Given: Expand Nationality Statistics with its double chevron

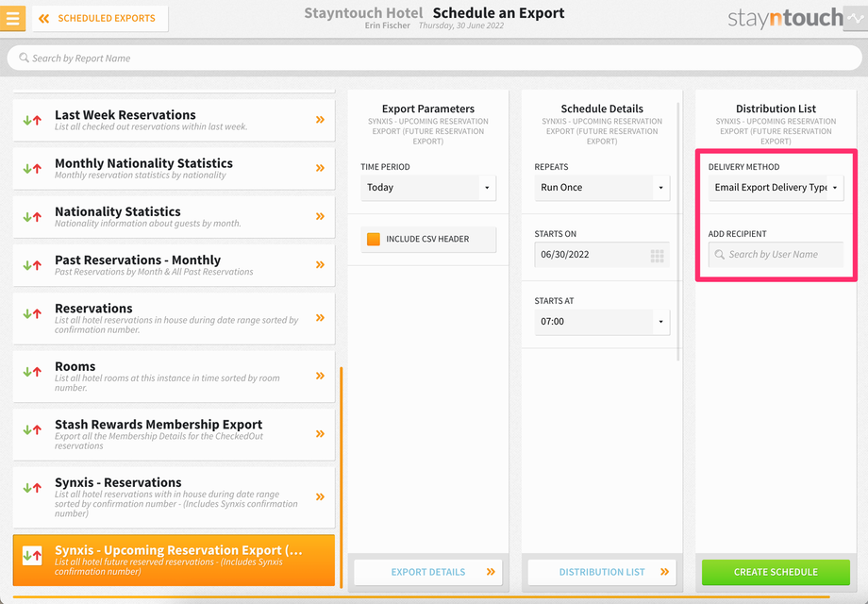Looking at the screenshot, I should tap(320, 216).
